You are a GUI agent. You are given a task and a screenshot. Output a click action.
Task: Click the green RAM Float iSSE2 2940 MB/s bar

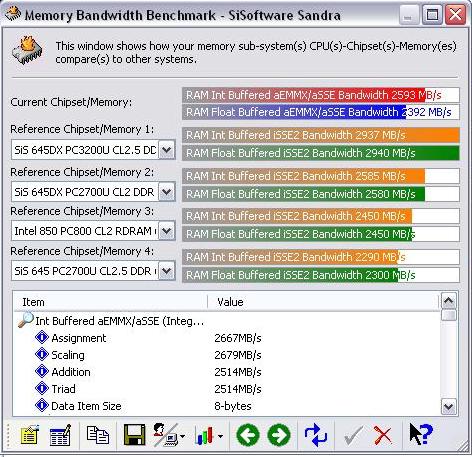[x=321, y=153]
